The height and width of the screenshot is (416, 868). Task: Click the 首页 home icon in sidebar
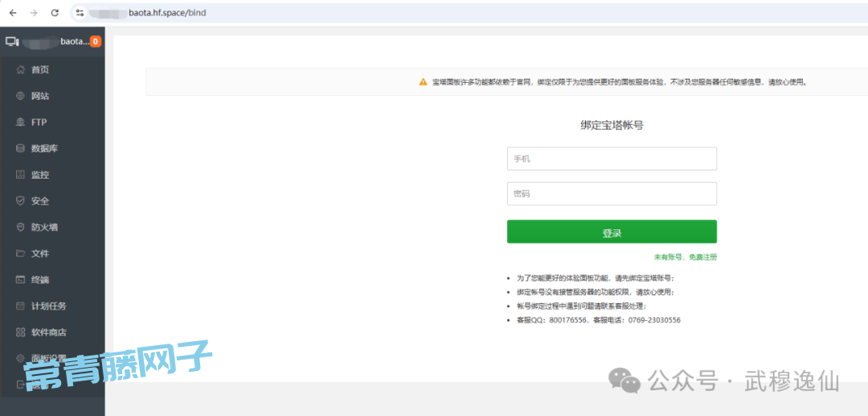(21, 70)
